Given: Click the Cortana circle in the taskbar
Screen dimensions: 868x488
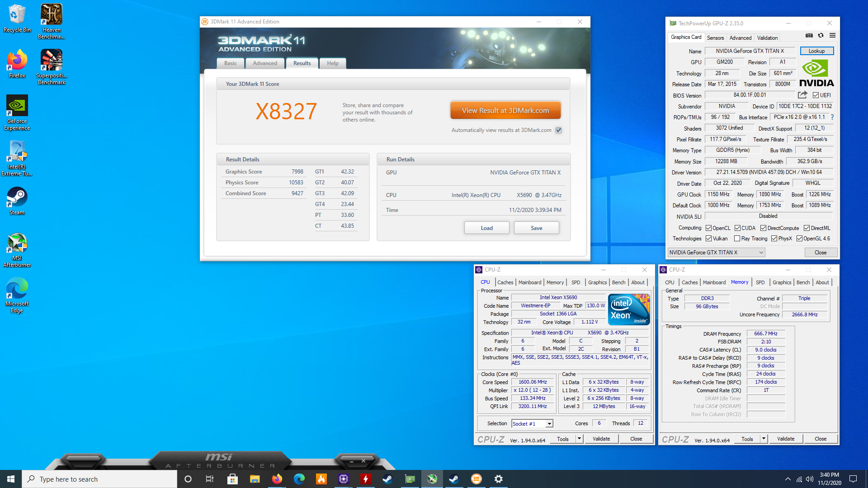Looking at the screenshot, I should 188,479.
